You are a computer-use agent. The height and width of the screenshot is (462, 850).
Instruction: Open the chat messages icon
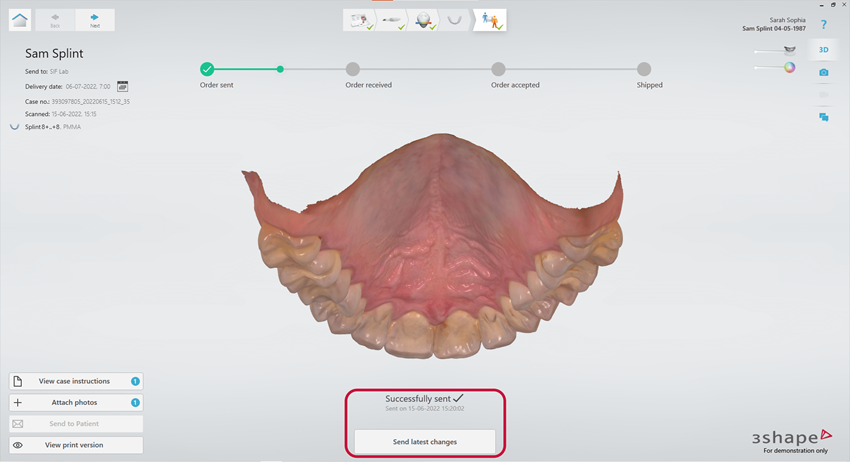click(823, 117)
